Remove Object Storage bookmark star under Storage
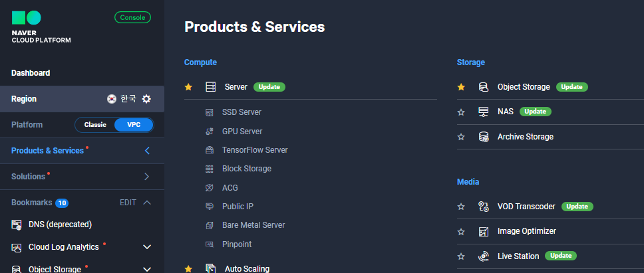This screenshot has width=644, height=273. point(461,87)
